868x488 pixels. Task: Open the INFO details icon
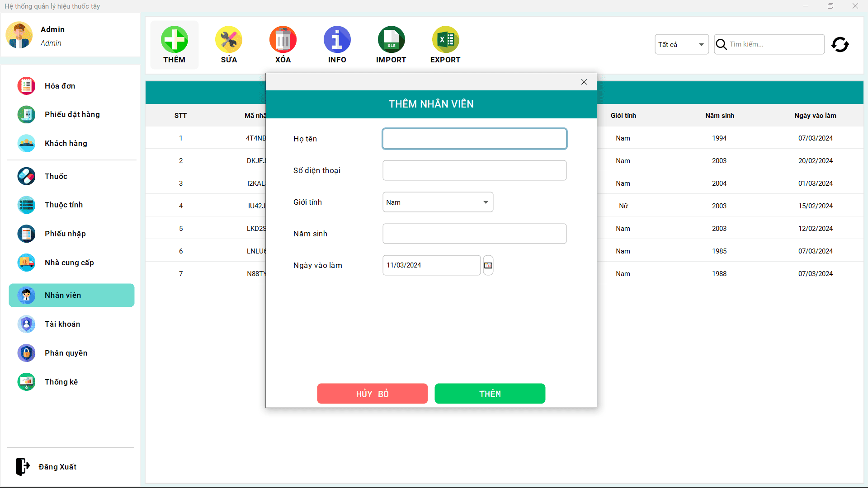point(337,40)
